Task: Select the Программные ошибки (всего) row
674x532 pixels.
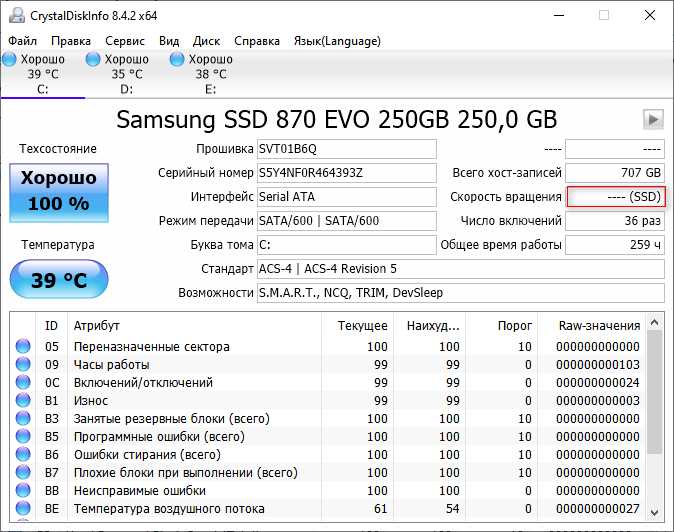Action: click(x=328, y=437)
